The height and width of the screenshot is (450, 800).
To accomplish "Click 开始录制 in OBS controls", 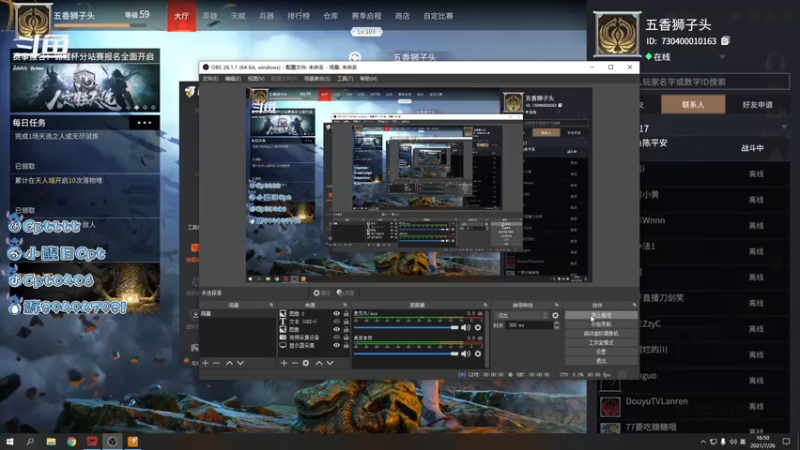I will [x=602, y=324].
